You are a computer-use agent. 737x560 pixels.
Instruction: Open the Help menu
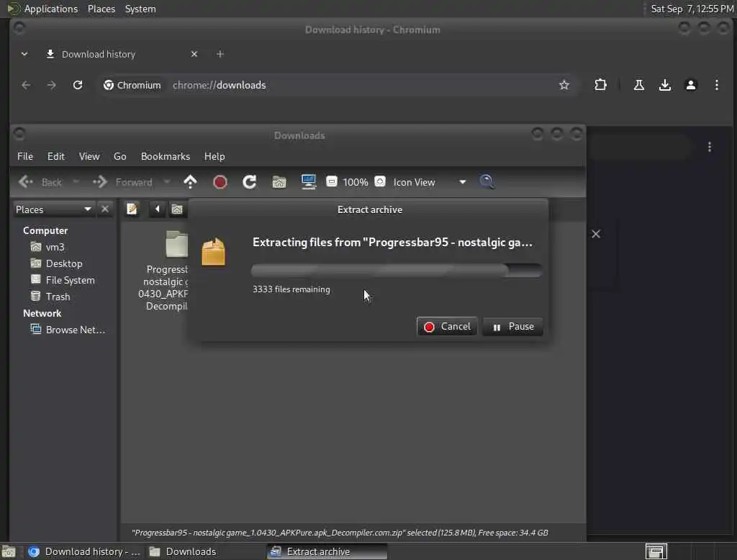(x=214, y=157)
